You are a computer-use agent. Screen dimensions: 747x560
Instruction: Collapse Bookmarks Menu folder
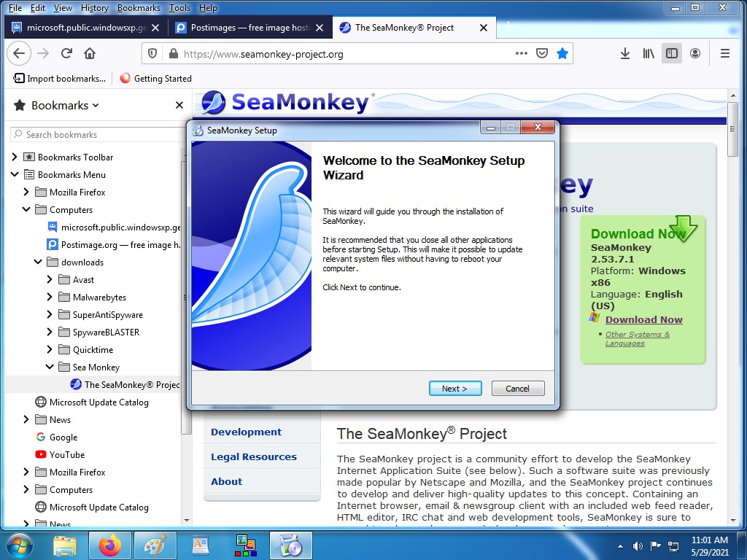click(15, 174)
